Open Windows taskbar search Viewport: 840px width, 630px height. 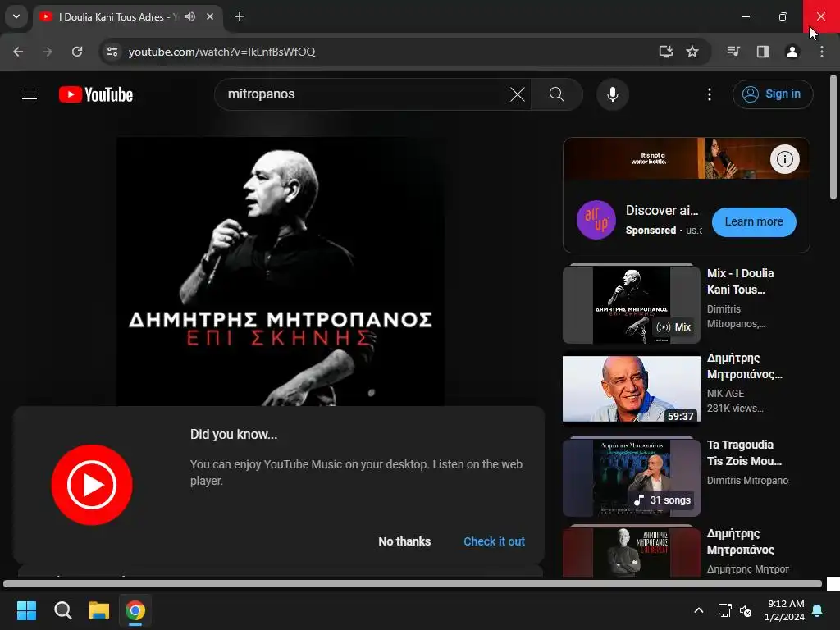click(62, 610)
